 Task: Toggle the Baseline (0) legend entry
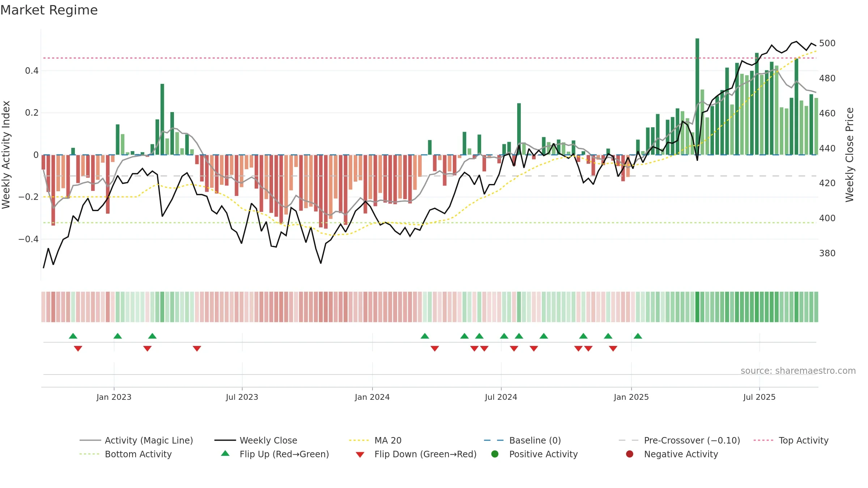pyautogui.click(x=522, y=440)
